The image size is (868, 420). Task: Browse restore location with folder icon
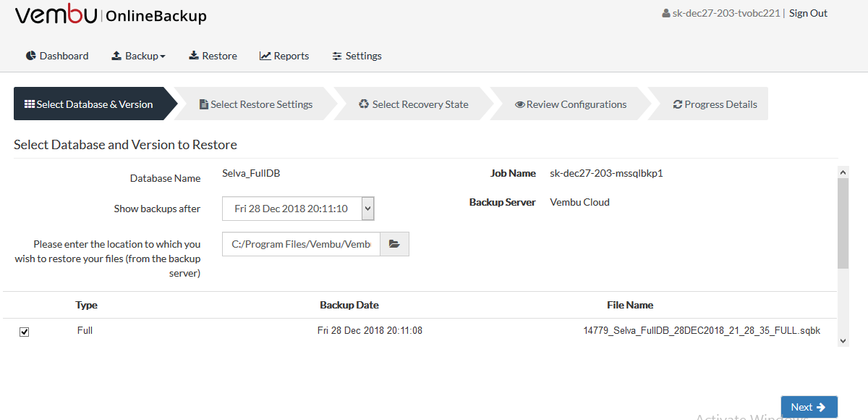(x=394, y=244)
